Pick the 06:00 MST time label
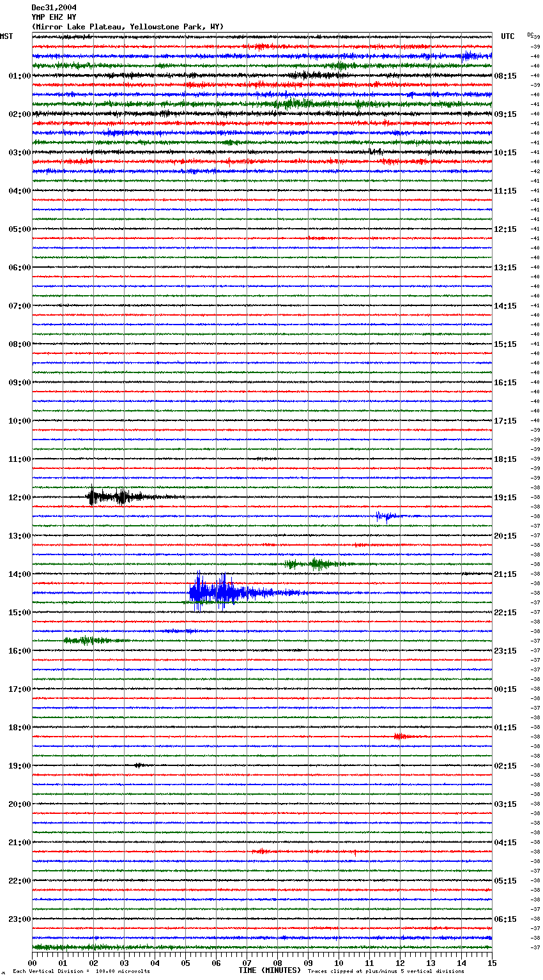 20,268
